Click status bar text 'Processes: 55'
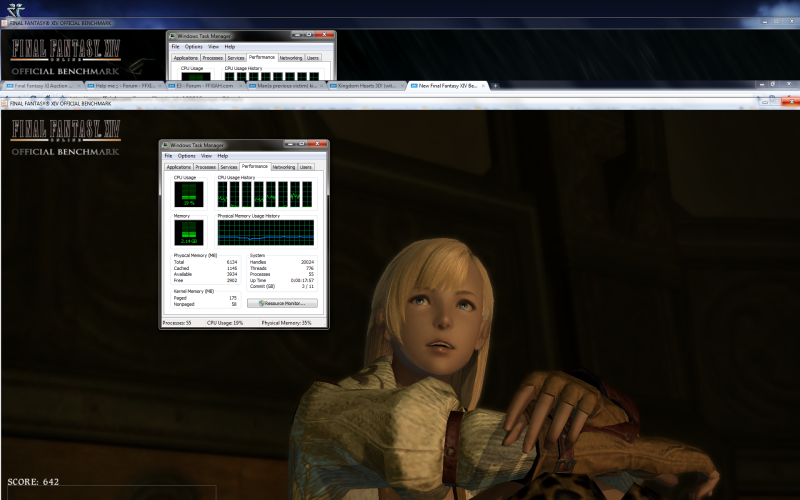This screenshot has height=500, width=800. click(177, 323)
